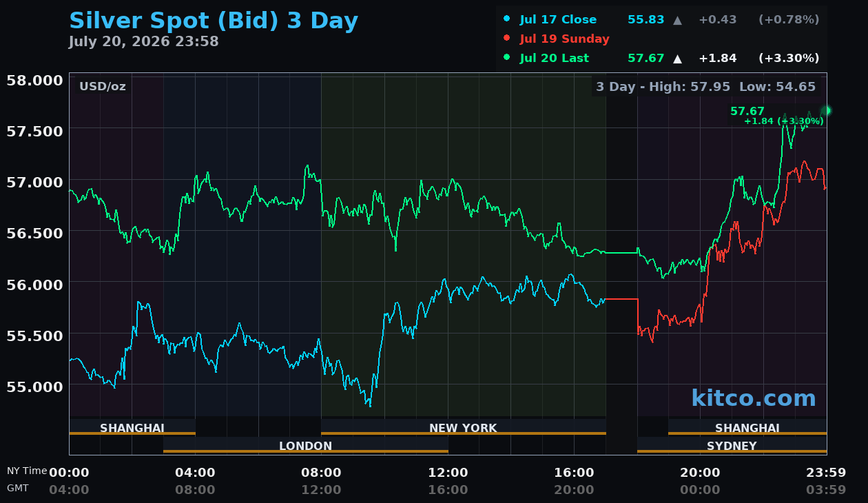Click the green current price marker dot
Screen dimensions: 868x503
coord(827,110)
